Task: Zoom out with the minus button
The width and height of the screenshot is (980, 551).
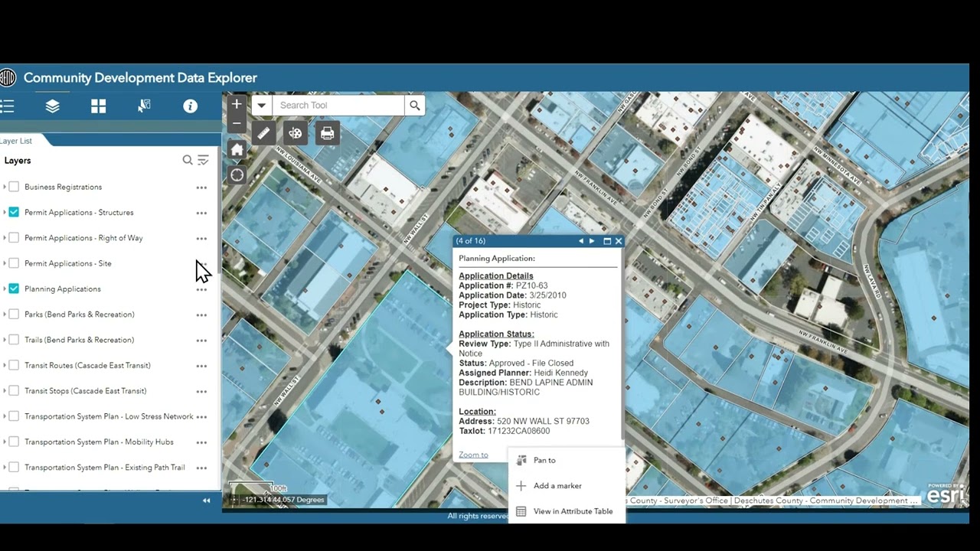Action: pos(237,123)
